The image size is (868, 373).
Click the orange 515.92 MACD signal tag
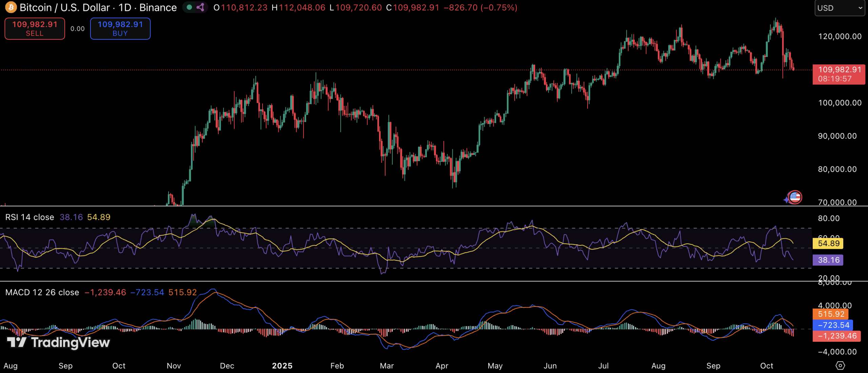click(x=831, y=314)
